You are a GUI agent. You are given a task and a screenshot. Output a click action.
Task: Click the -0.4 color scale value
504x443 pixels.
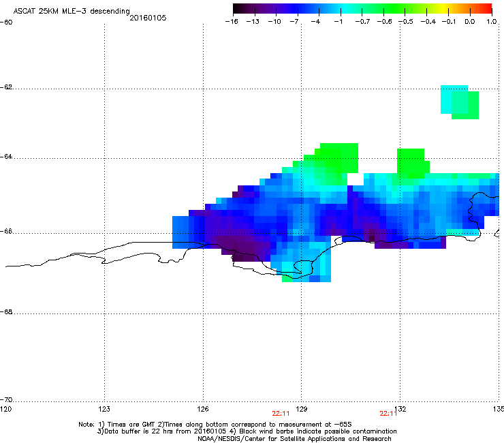click(428, 22)
